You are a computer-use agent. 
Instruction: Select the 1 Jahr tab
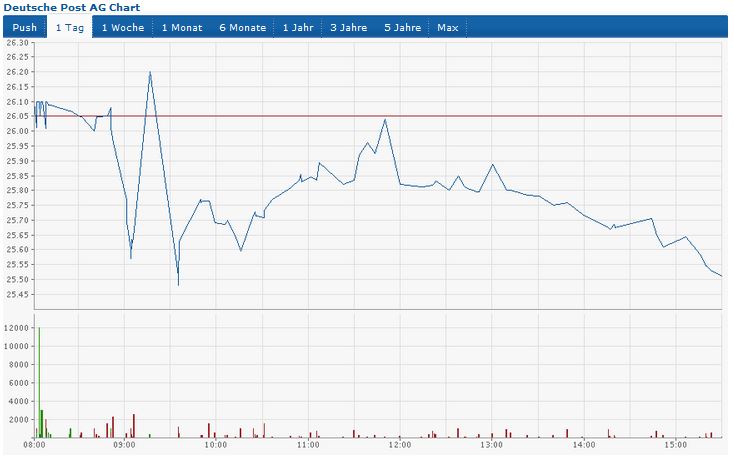click(298, 27)
